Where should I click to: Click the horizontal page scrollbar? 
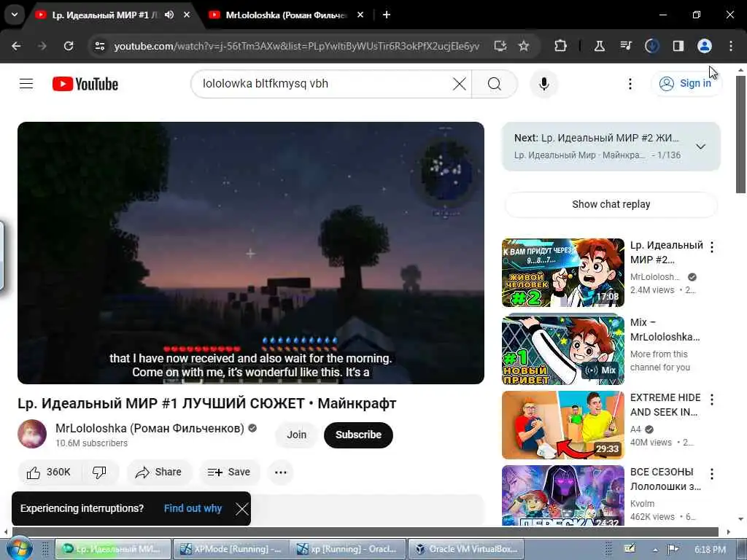tap(365, 532)
